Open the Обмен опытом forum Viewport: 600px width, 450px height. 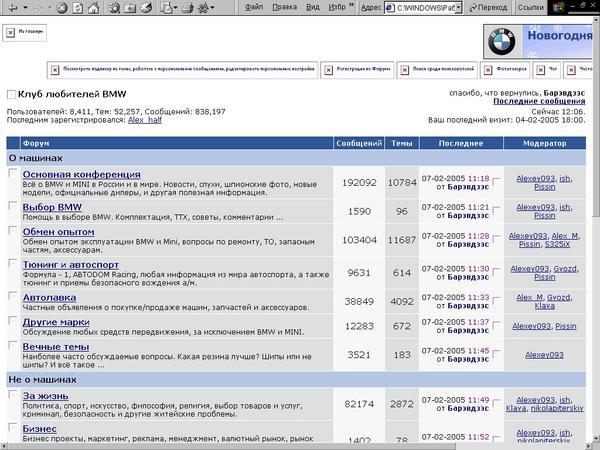[59, 232]
